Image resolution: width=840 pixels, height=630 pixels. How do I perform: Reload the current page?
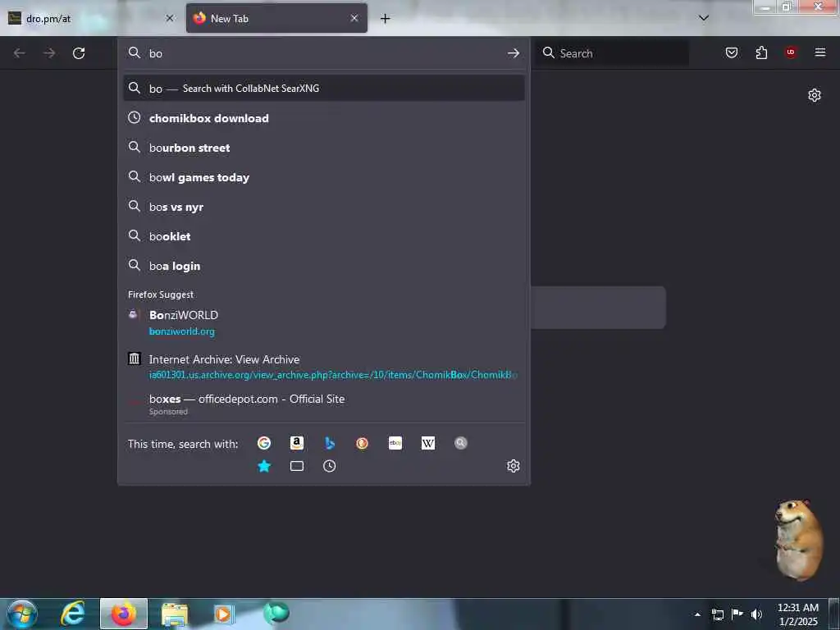tap(79, 53)
